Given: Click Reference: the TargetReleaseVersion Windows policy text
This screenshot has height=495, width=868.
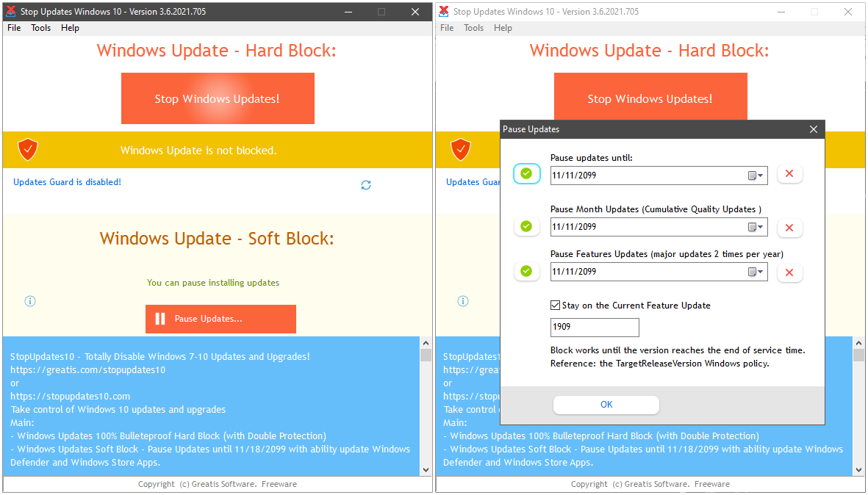Looking at the screenshot, I should [660, 364].
